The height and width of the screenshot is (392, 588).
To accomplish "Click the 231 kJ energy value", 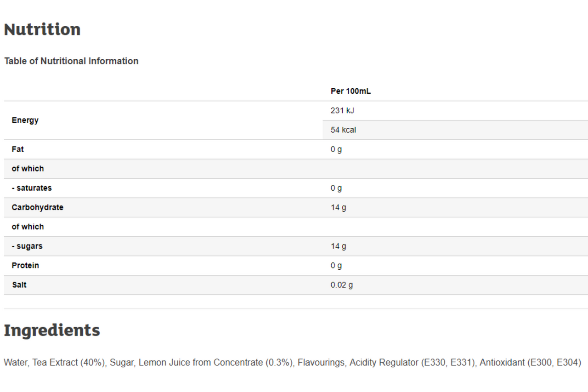I will click(342, 111).
